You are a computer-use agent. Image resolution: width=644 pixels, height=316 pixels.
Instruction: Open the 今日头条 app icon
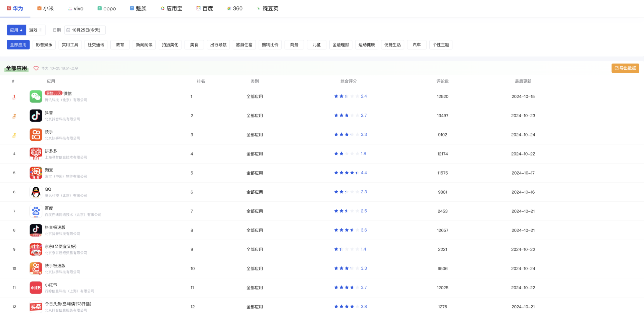pos(36,307)
